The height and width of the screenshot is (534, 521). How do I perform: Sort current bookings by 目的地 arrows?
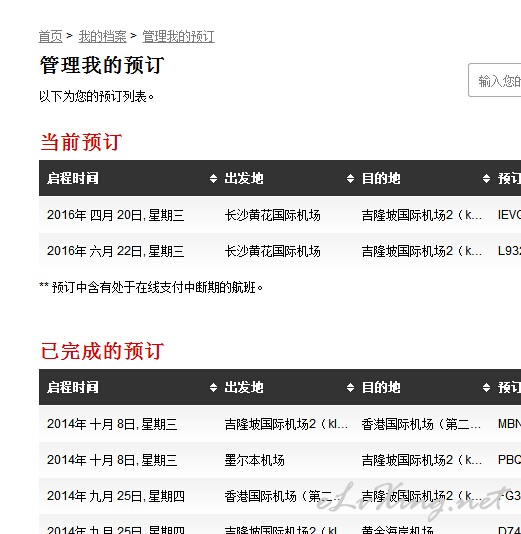(486, 178)
